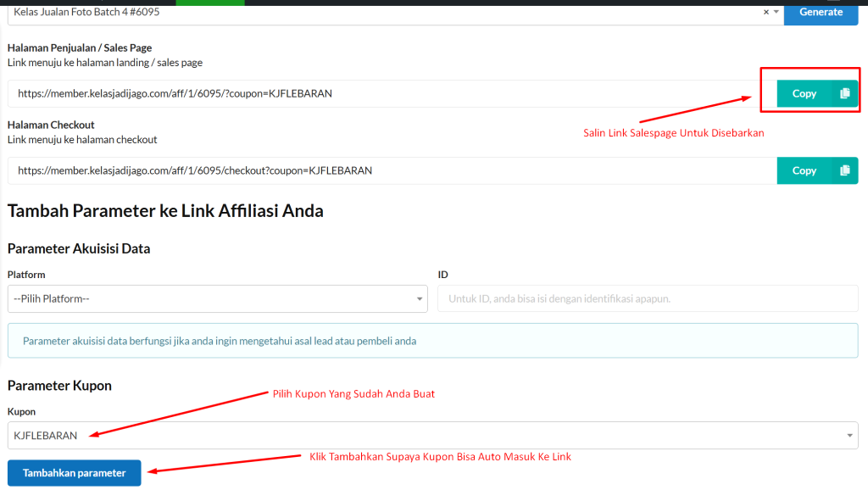
Task: Open the Kupon dropdown with KJFLEBARAN
Action: click(433, 436)
